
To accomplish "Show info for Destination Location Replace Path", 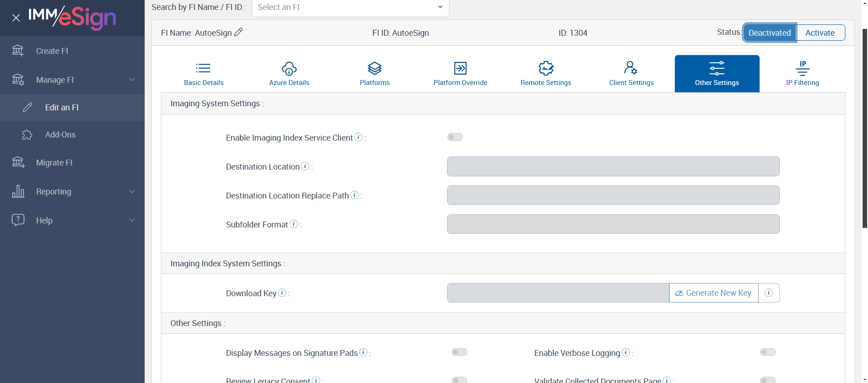I will tap(355, 195).
